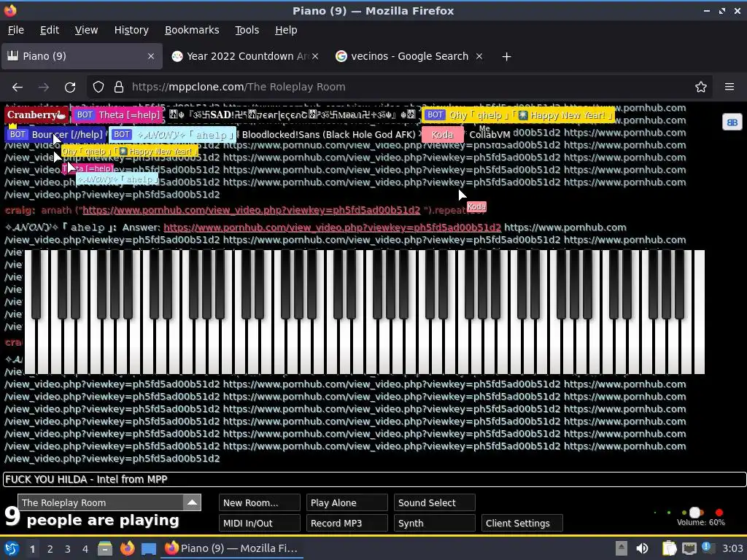747x560 pixels.
Task: Open the file manager icon in taskbar
Action: [105, 548]
